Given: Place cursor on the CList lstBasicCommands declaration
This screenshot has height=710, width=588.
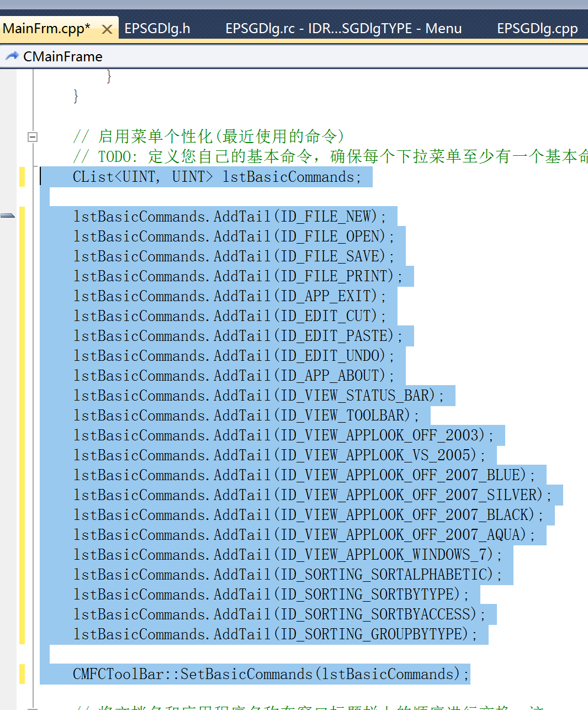Looking at the screenshot, I should pos(216,177).
